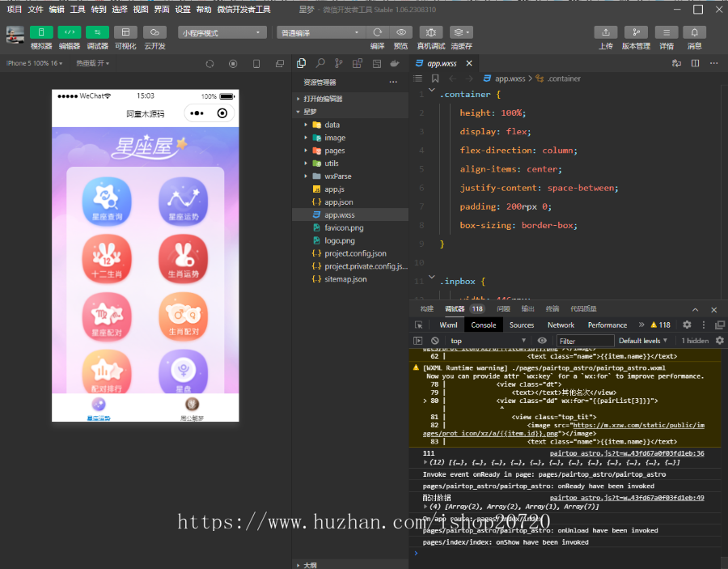Click the editor bookmark icon
The image size is (728, 569).
[x=435, y=79]
